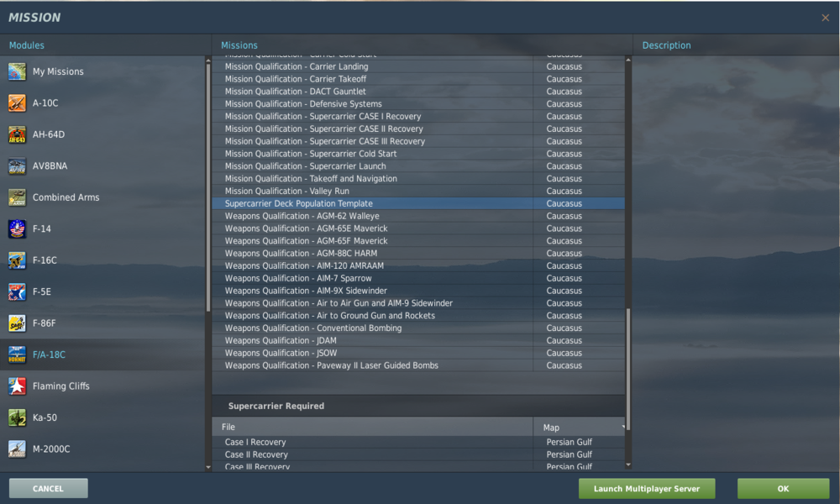Select Weapons Qualification - JDAM
The height and width of the screenshot is (504, 840).
click(x=417, y=341)
